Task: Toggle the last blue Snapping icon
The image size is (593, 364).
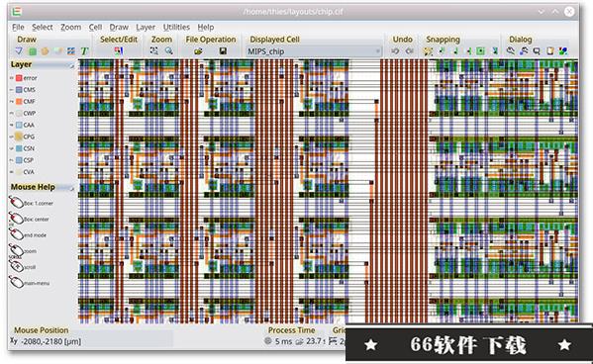Action: tap(494, 50)
